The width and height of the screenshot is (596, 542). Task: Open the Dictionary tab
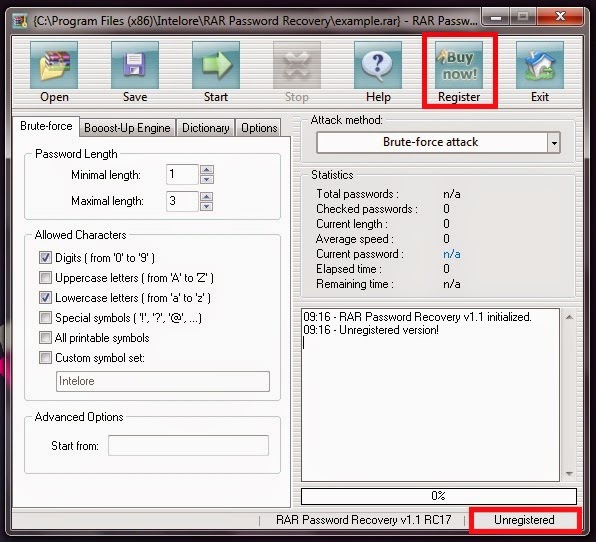[x=206, y=128]
